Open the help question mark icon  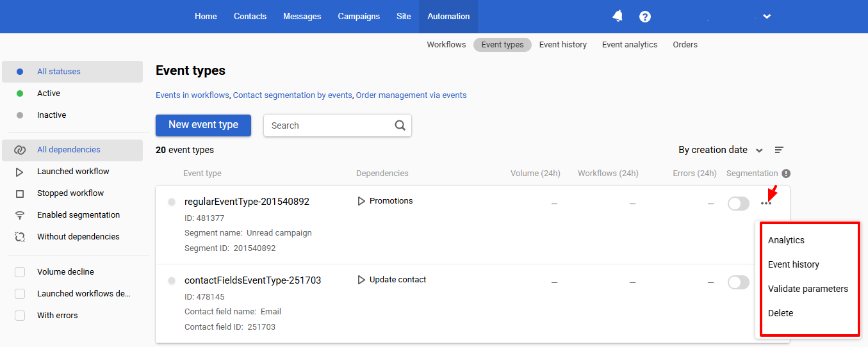pos(645,17)
